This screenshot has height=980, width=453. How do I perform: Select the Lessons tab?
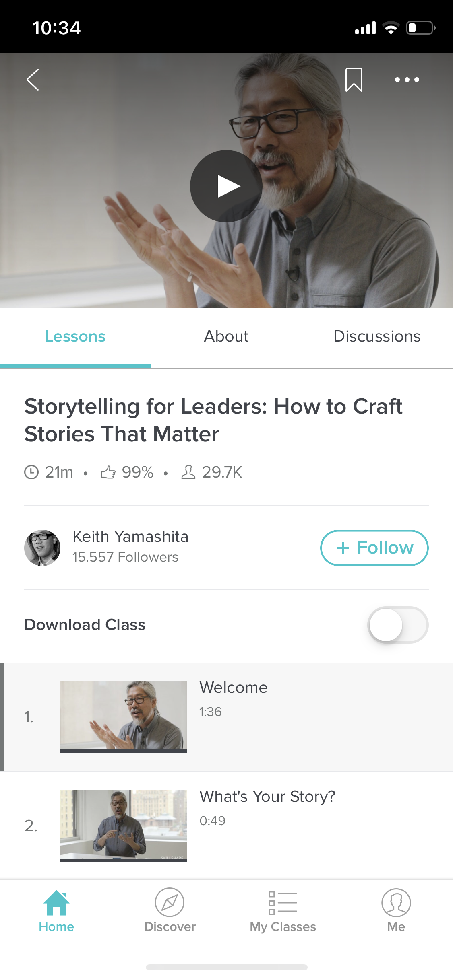pos(75,336)
